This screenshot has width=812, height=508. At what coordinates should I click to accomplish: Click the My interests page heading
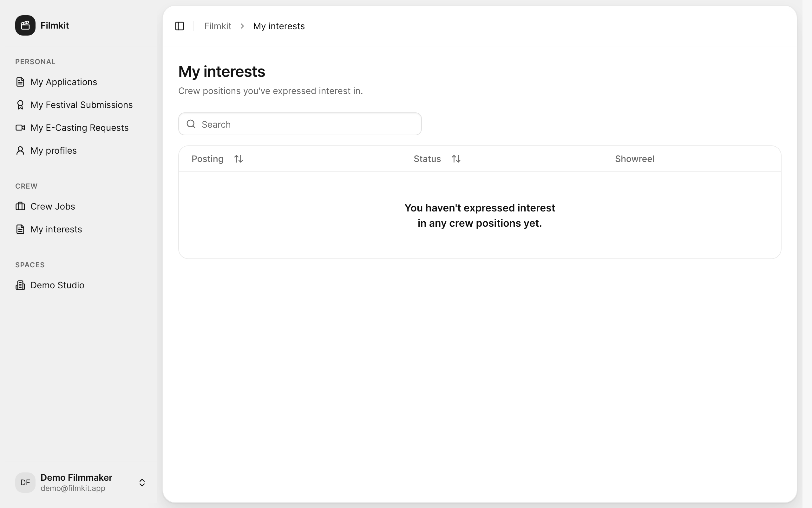[222, 71]
